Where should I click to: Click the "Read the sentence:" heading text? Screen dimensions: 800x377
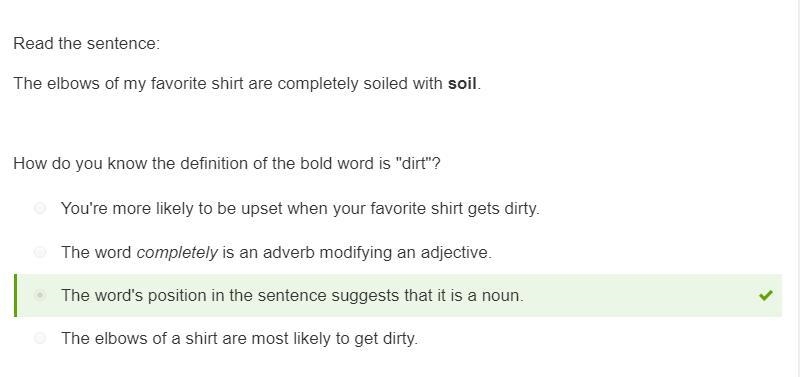click(87, 43)
